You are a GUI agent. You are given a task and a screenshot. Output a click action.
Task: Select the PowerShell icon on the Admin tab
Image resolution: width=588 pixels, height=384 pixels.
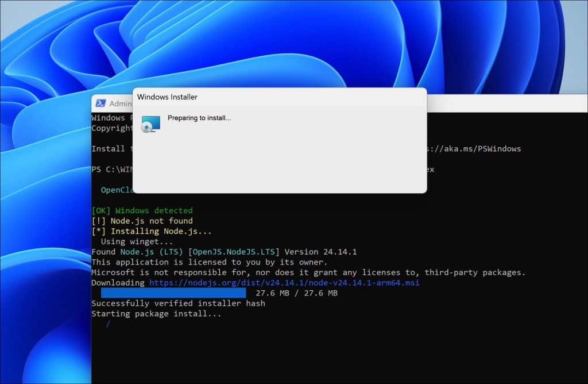point(101,103)
